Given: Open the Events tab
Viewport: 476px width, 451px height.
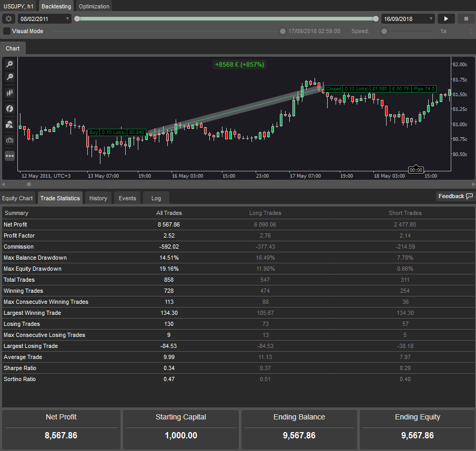Looking at the screenshot, I should tap(127, 198).
